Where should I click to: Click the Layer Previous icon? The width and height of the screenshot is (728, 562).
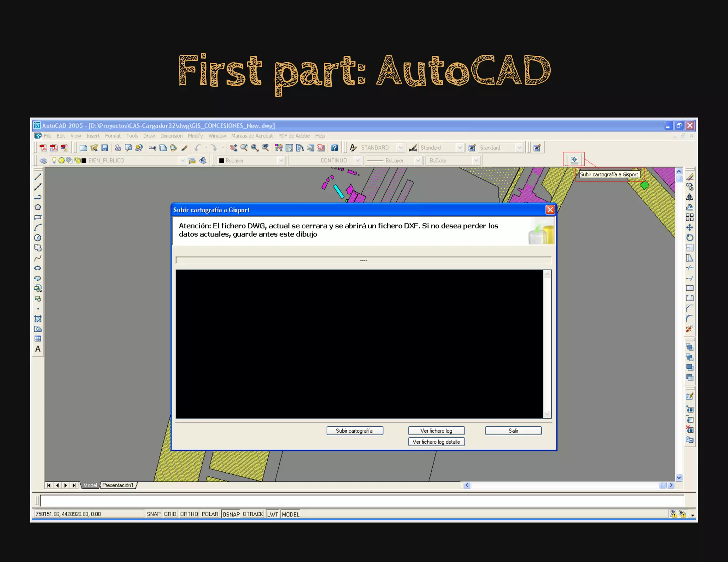[x=203, y=161]
